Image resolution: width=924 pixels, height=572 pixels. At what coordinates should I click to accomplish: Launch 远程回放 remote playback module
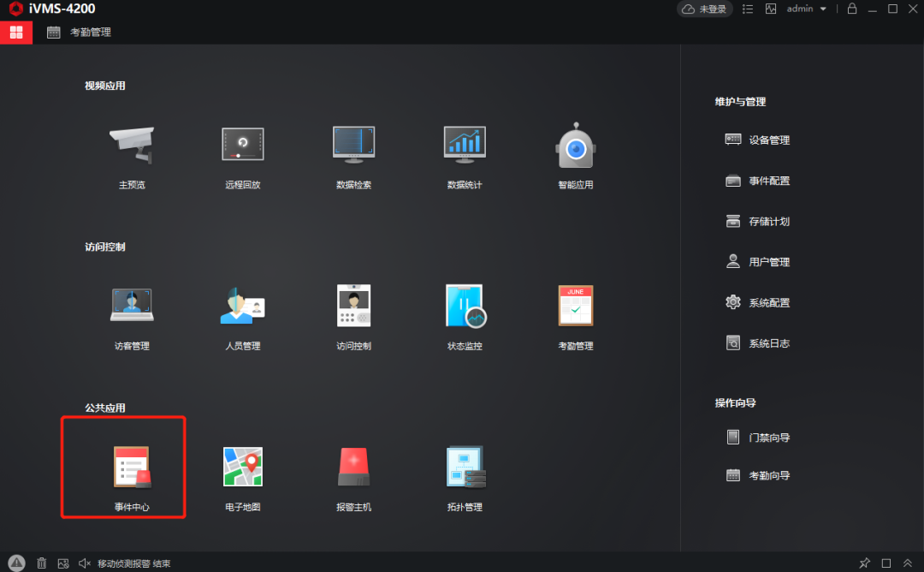click(242, 146)
